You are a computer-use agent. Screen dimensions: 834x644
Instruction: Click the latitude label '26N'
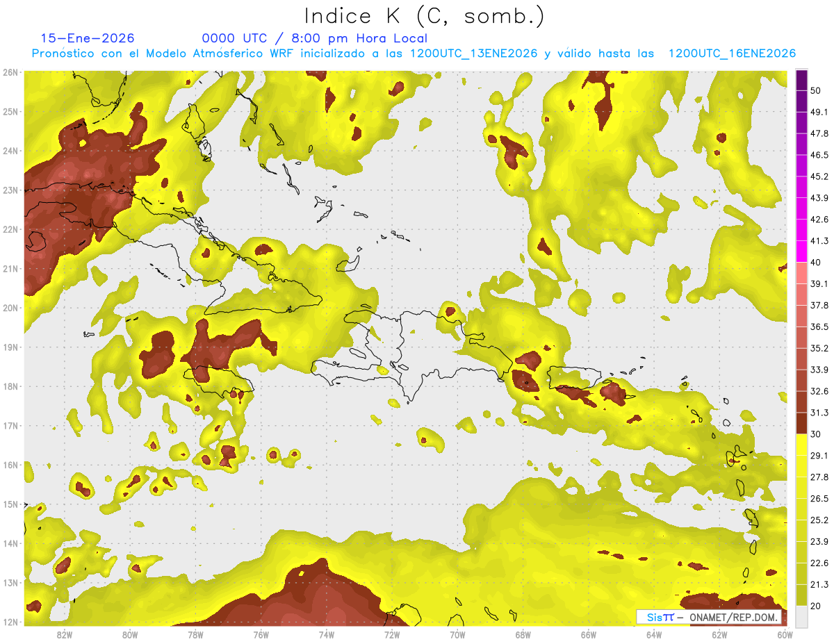pyautogui.click(x=10, y=72)
